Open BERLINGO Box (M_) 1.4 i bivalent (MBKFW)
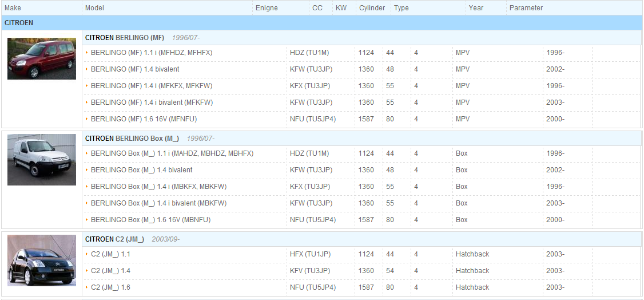Screen dimensions: 644x300 click(158, 203)
